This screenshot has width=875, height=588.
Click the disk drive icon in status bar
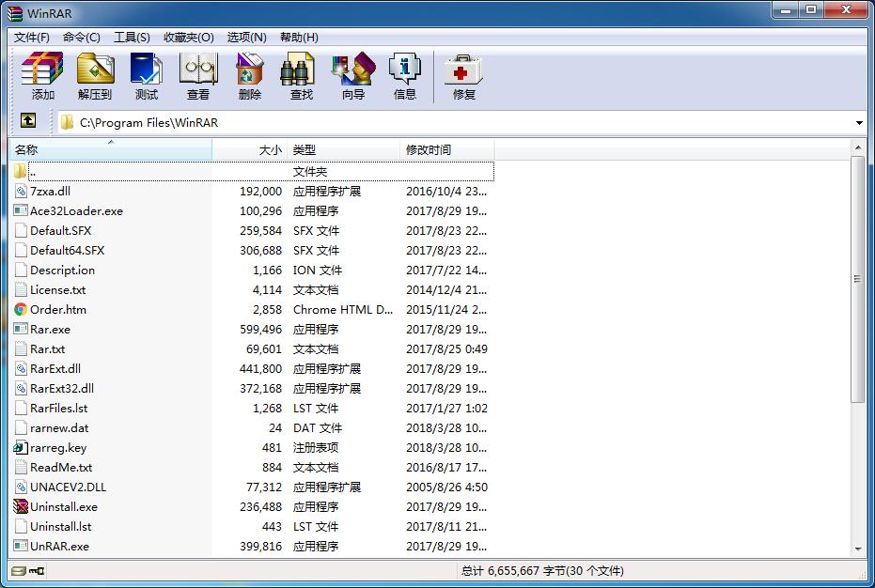[x=19, y=571]
